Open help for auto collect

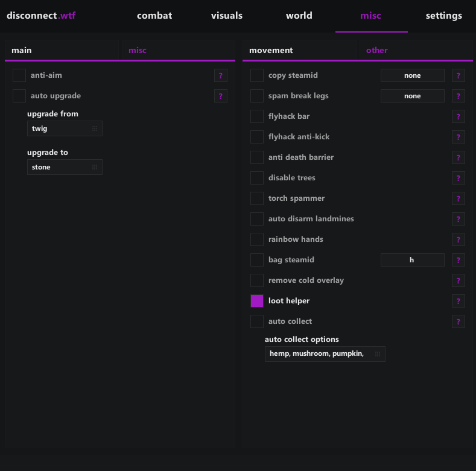click(x=459, y=321)
